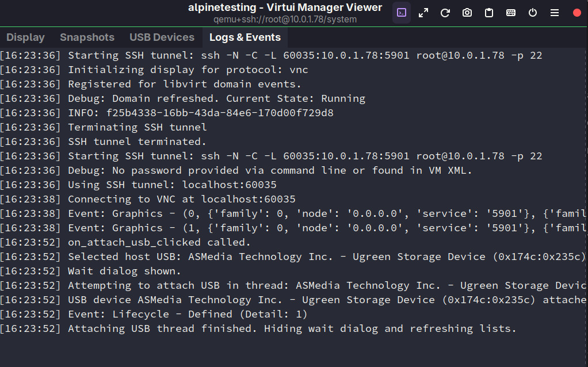
Task: Switch to the Display tab
Action: 25,37
